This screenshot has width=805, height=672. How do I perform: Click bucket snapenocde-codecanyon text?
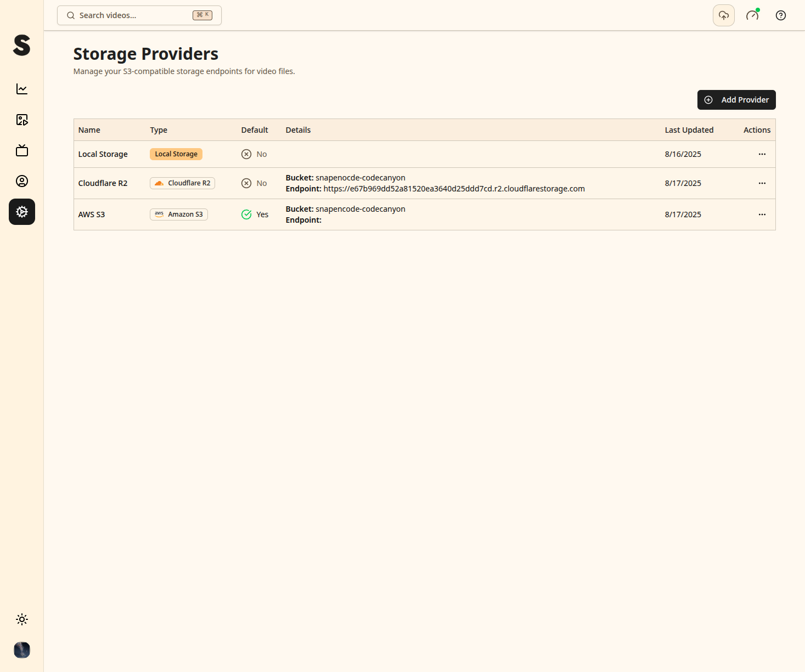tap(361, 178)
